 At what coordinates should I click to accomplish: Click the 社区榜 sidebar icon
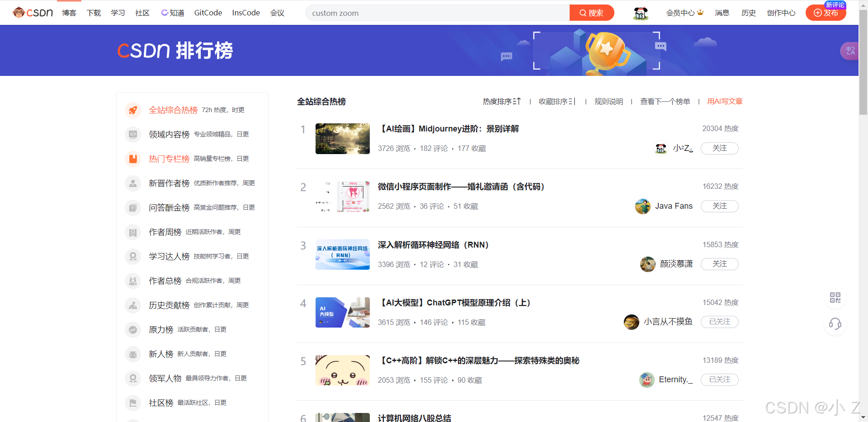[x=133, y=403]
